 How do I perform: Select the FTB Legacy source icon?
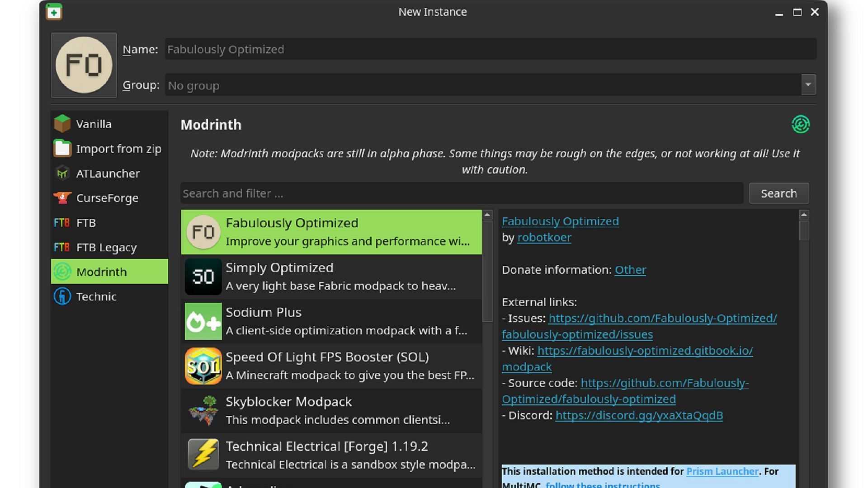click(62, 247)
